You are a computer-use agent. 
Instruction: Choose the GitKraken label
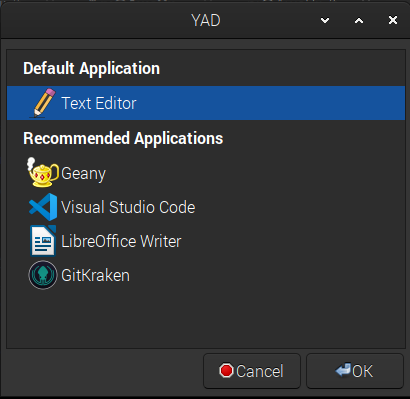point(95,276)
